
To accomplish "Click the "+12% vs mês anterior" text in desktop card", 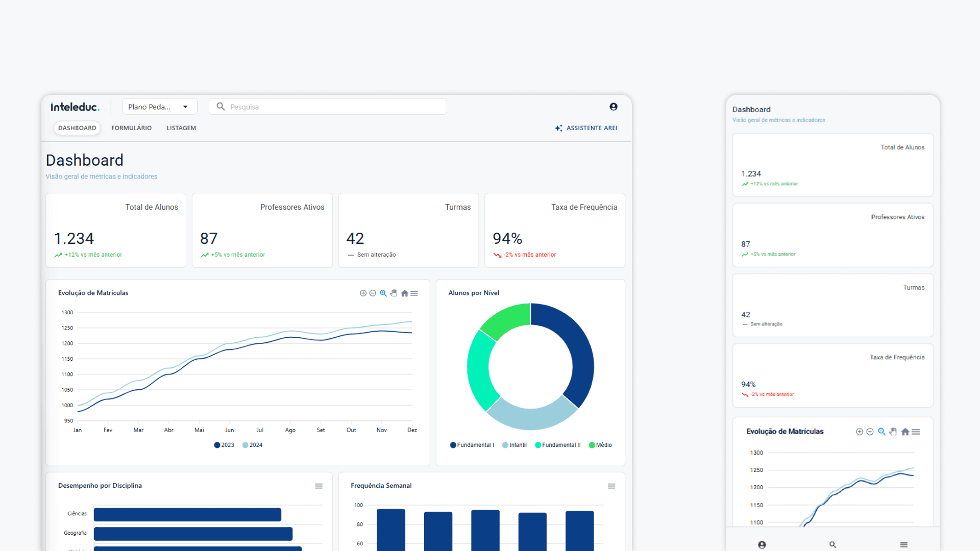I will click(x=93, y=255).
